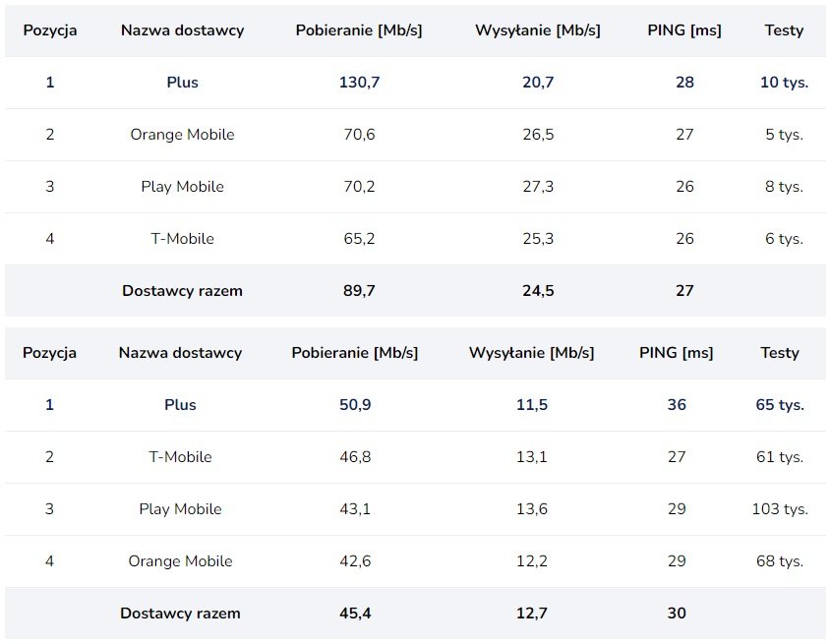The width and height of the screenshot is (830, 644).
Task: Click the 61 tys. tests count
Action: click(x=780, y=457)
